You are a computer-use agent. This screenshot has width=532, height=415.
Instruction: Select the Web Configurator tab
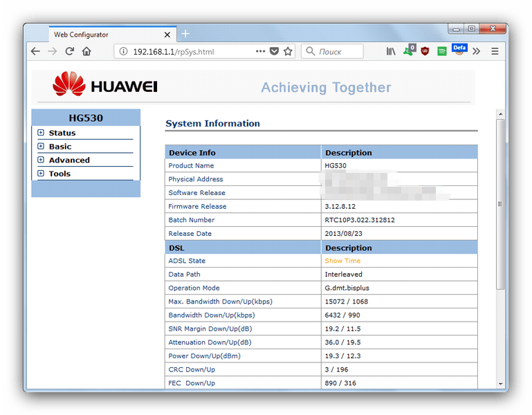point(113,35)
